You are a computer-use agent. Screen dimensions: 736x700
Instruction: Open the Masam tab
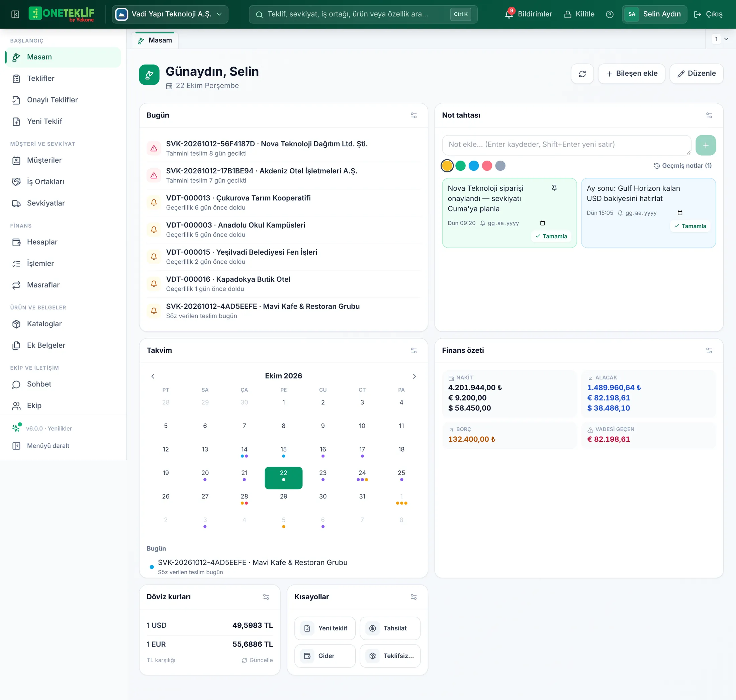(155, 40)
